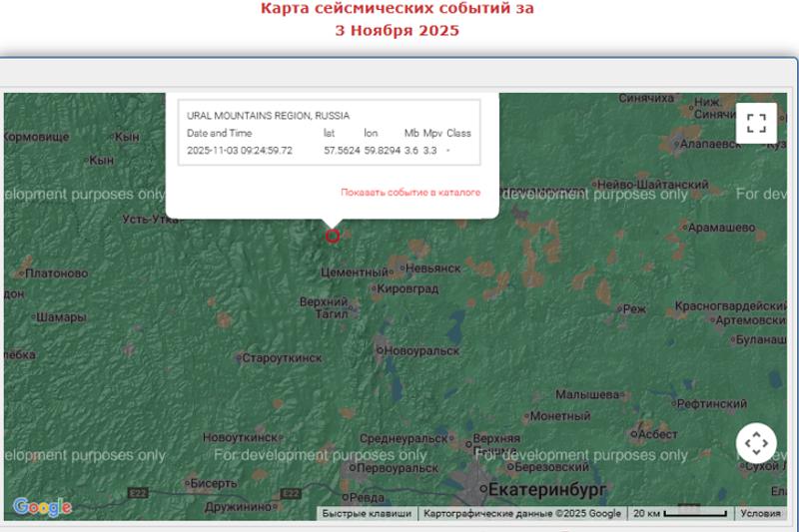Click the Google logo on the map
Screen dimensions: 799x532
pyautogui.click(x=42, y=508)
